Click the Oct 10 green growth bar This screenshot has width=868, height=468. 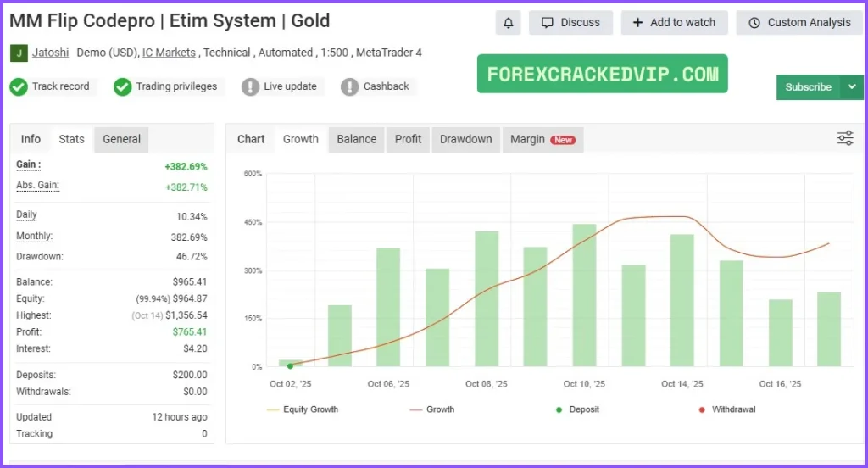(x=584, y=295)
